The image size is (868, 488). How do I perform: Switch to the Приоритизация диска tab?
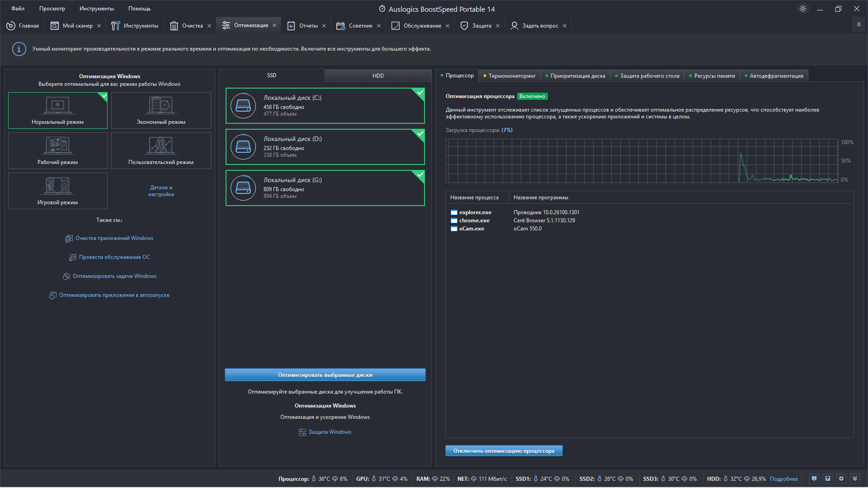click(575, 76)
